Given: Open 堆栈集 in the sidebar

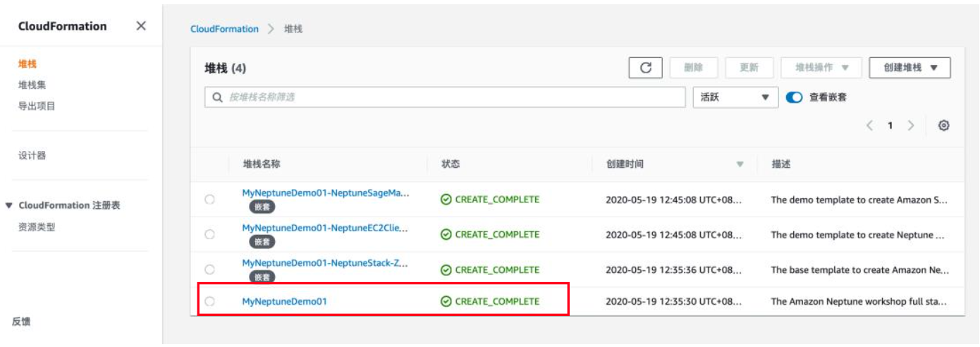Looking at the screenshot, I should [32, 85].
